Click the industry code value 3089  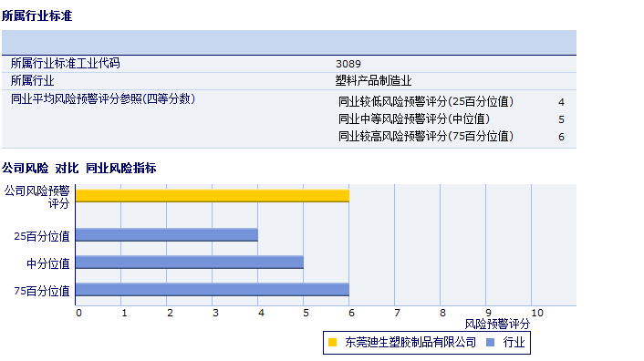point(348,64)
